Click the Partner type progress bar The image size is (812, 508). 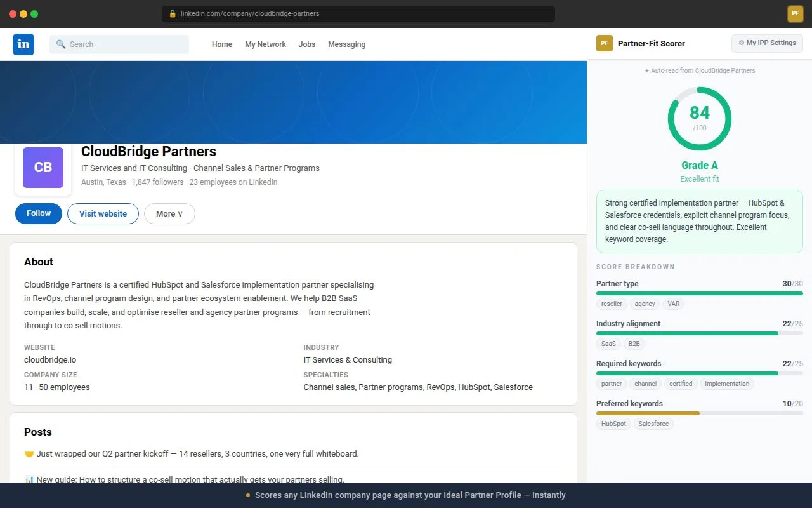tap(700, 293)
